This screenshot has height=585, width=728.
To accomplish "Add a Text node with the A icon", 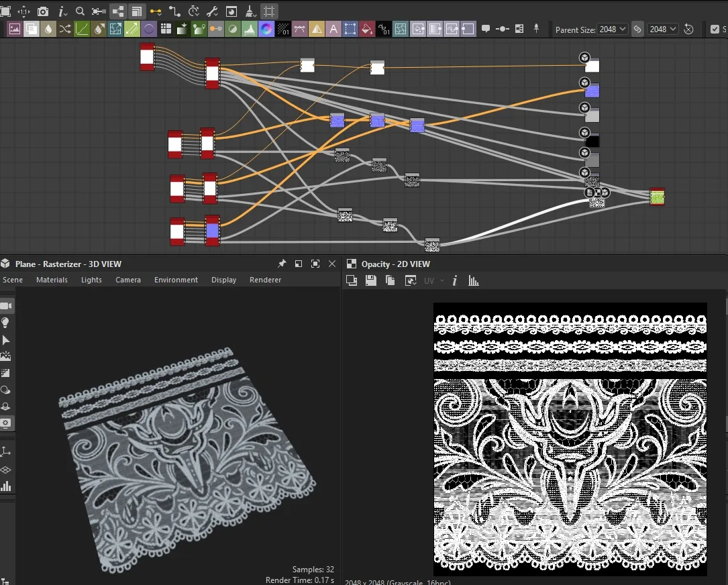I will point(333,29).
